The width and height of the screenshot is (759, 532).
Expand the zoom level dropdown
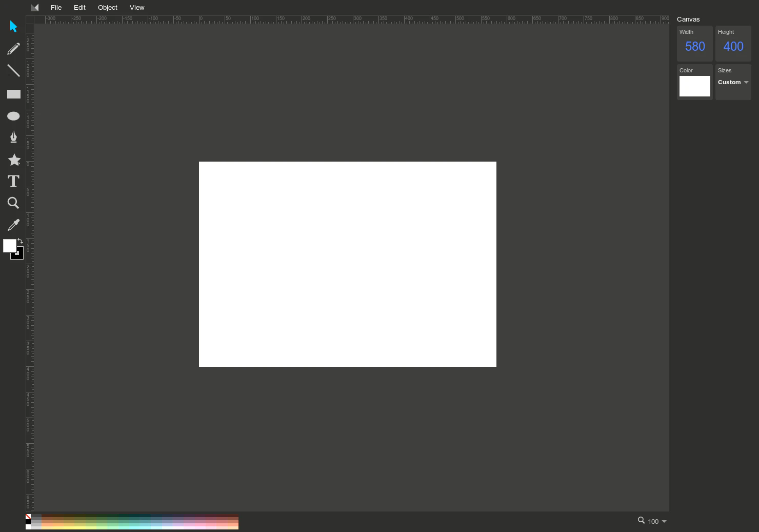pyautogui.click(x=664, y=521)
